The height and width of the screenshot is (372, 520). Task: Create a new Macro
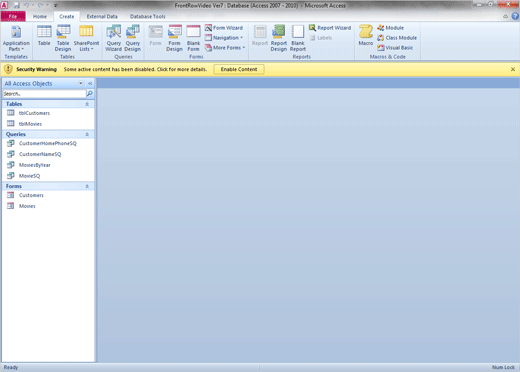pyautogui.click(x=366, y=35)
